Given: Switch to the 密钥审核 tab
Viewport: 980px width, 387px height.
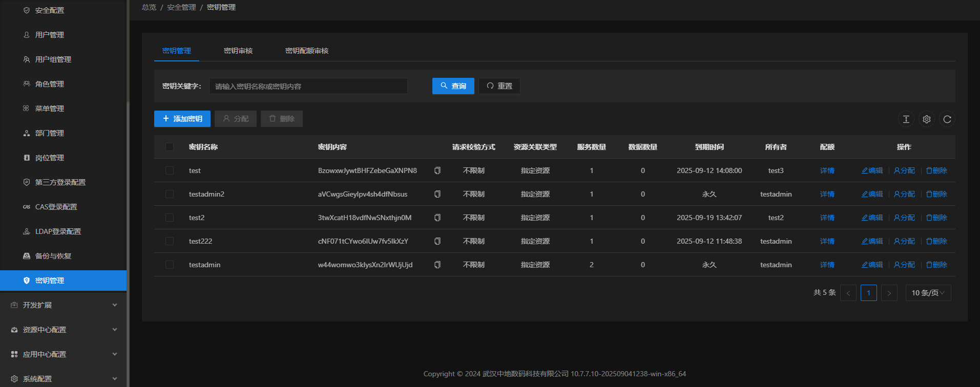Looking at the screenshot, I should (238, 51).
